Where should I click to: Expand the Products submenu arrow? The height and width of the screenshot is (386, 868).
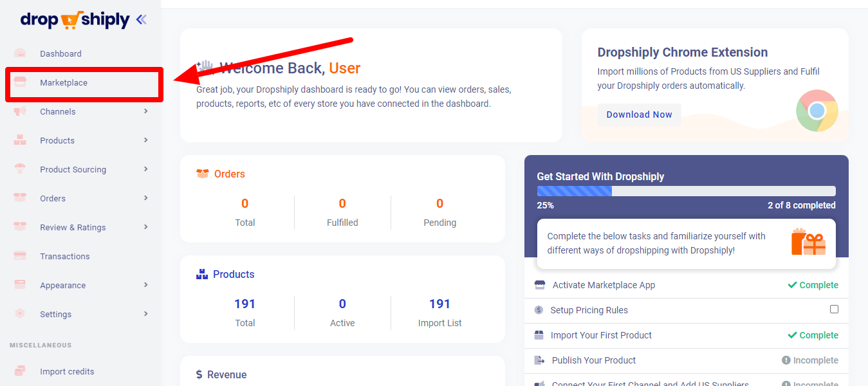tap(146, 140)
